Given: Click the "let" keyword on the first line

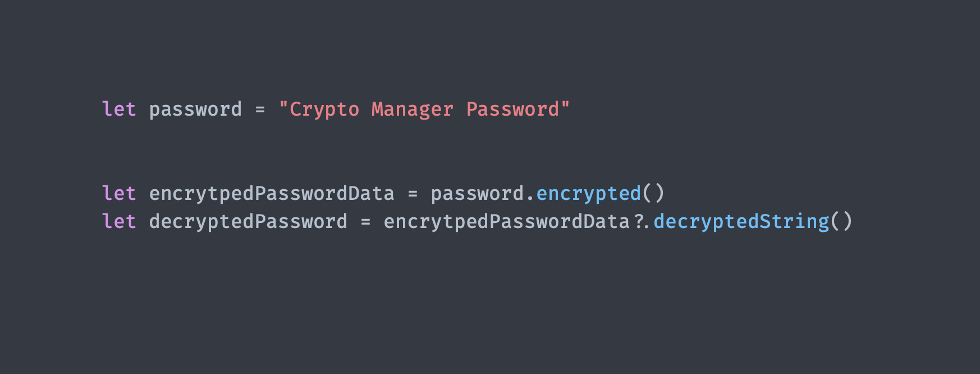Looking at the screenshot, I should click(119, 109).
